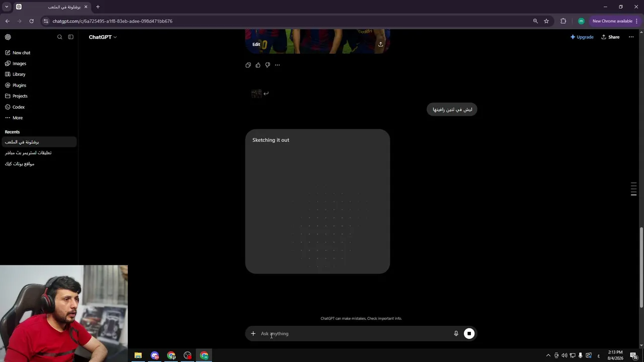Image resolution: width=644 pixels, height=362 pixels.
Task: Click the thumbs down icon
Action: (268, 65)
